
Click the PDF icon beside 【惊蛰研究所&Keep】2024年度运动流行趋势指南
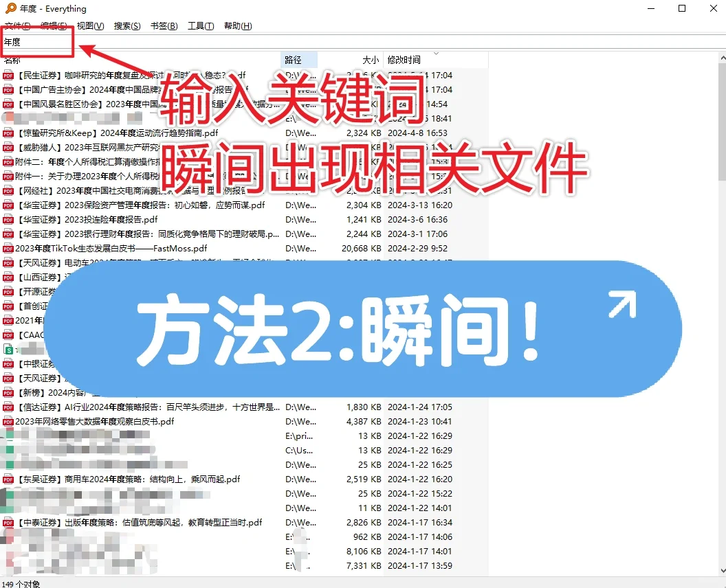tap(9, 132)
